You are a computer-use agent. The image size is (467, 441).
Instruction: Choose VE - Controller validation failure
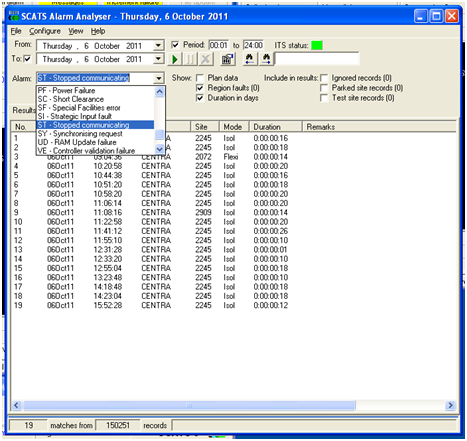pyautogui.click(x=95, y=151)
